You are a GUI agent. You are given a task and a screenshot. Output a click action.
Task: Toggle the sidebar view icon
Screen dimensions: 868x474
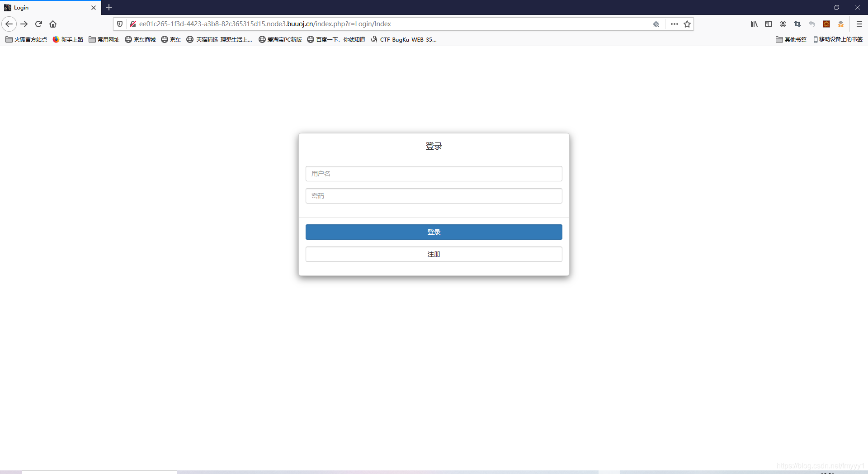[x=769, y=24]
